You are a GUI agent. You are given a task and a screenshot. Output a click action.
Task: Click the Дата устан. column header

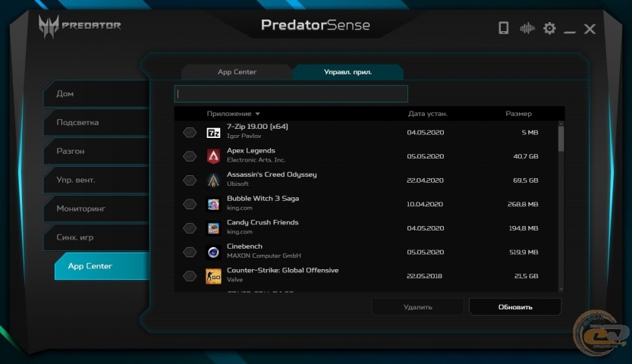click(428, 114)
